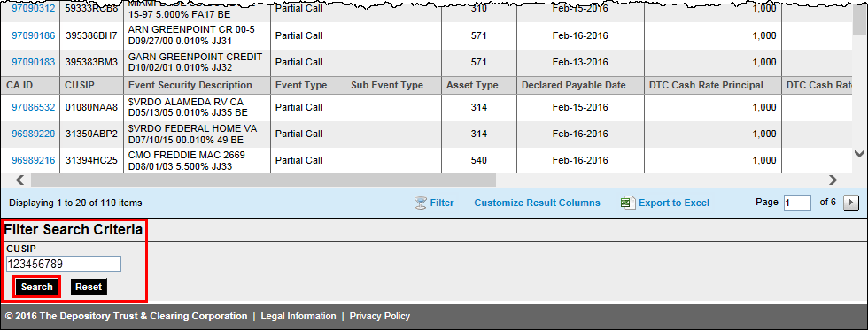Click Export to Excel link

pos(674,203)
